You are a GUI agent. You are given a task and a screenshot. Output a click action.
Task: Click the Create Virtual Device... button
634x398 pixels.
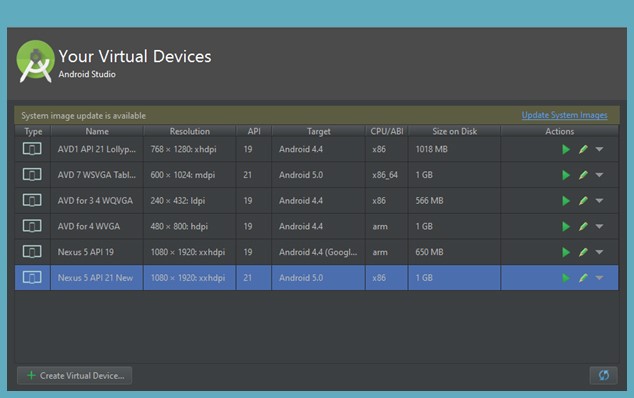pyautogui.click(x=74, y=375)
